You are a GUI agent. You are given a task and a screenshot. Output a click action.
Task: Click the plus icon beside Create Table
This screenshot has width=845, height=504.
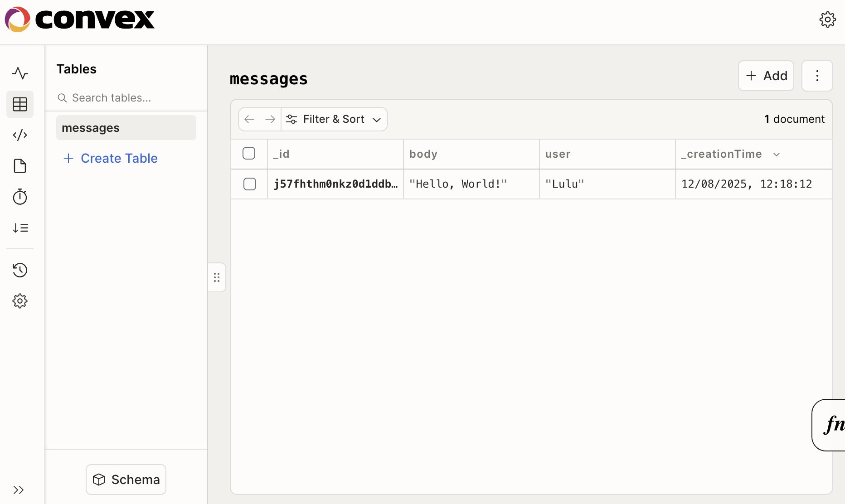coord(68,158)
